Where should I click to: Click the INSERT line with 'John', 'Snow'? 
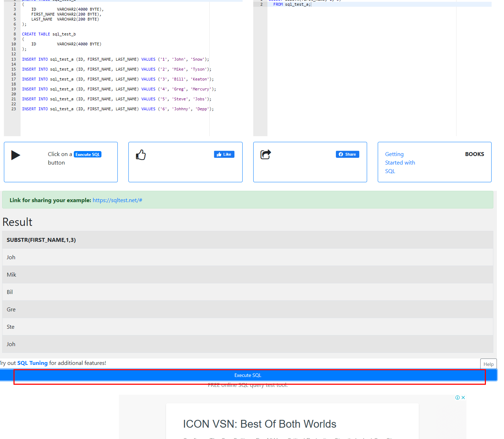coord(116,59)
